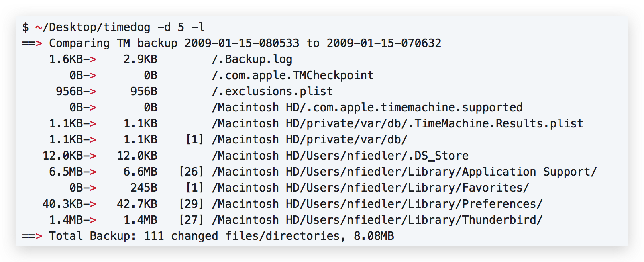
Task: Click the 245B size value
Action: click(x=143, y=188)
